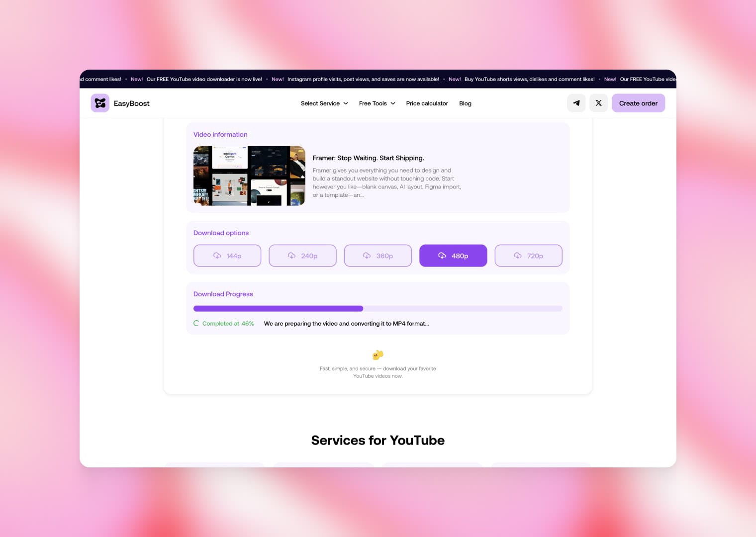Viewport: 756px width, 537px height.
Task: Open the Price calculator page
Action: click(x=427, y=103)
